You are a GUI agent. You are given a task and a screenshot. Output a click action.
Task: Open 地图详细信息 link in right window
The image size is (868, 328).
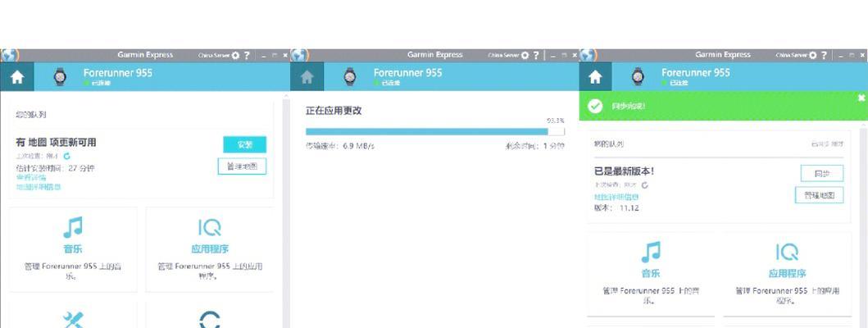(x=616, y=198)
